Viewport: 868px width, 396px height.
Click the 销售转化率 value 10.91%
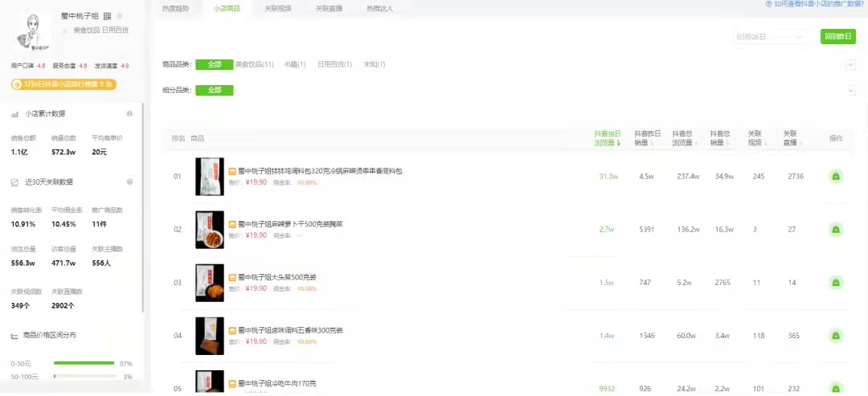pos(23,224)
